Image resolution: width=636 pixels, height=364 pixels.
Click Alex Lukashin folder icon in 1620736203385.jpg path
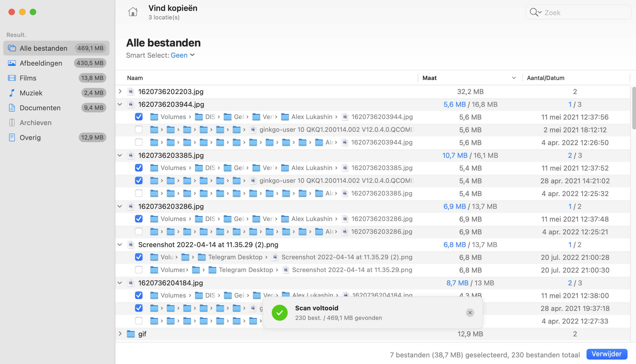pyautogui.click(x=285, y=168)
